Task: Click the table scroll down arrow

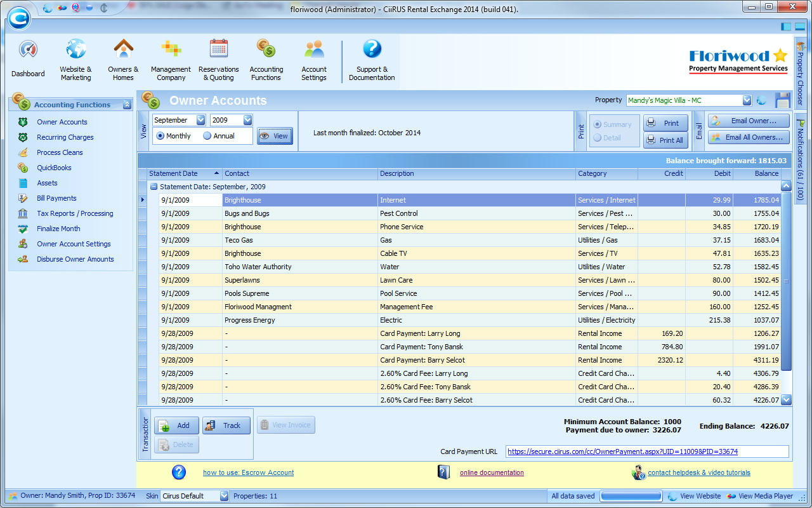Action: 787,400
